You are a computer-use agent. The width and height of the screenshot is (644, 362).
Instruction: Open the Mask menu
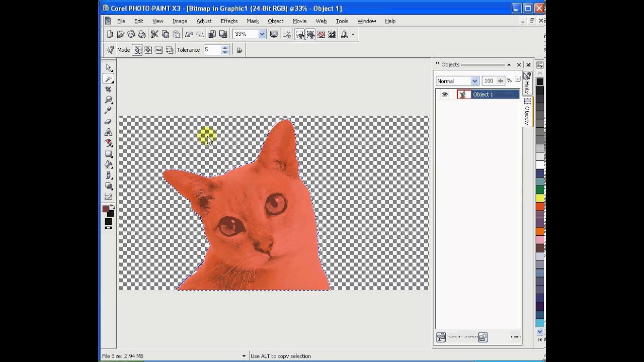(x=253, y=21)
